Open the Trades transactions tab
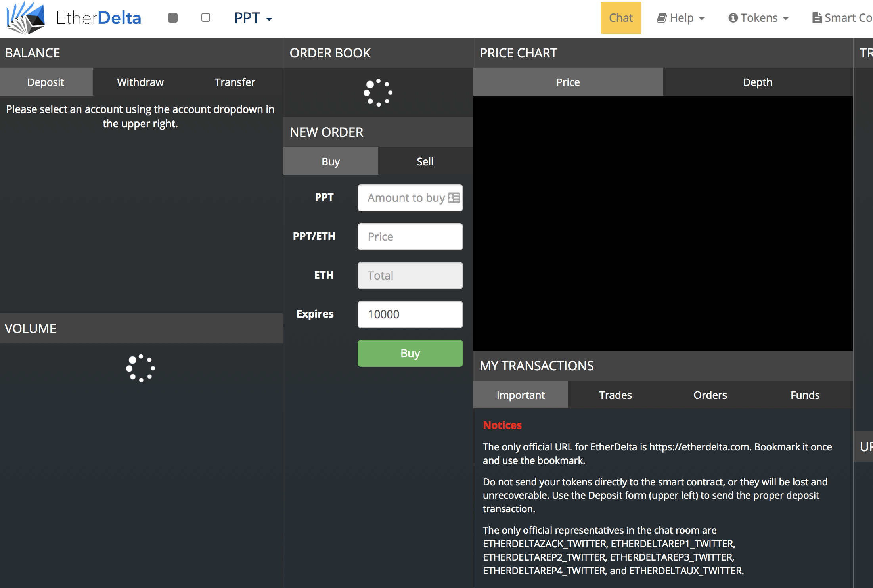873x588 pixels. [x=615, y=395]
